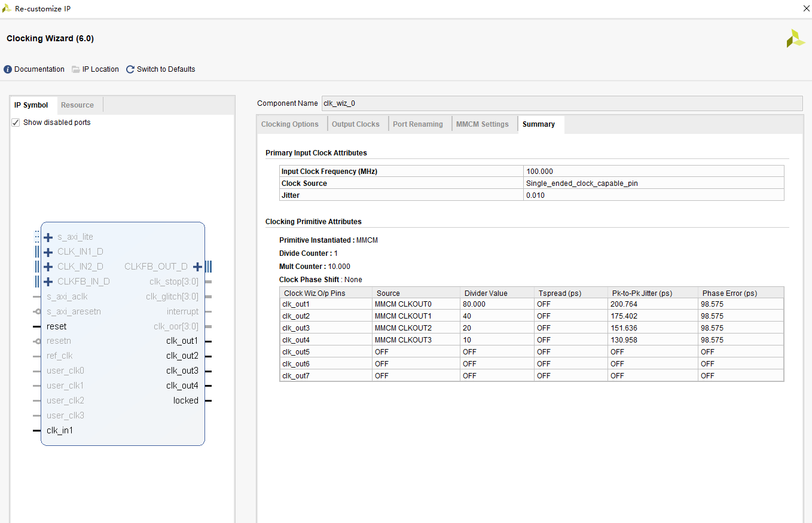Click Switch to Defaults button text
This screenshot has height=523, width=812.
(166, 69)
